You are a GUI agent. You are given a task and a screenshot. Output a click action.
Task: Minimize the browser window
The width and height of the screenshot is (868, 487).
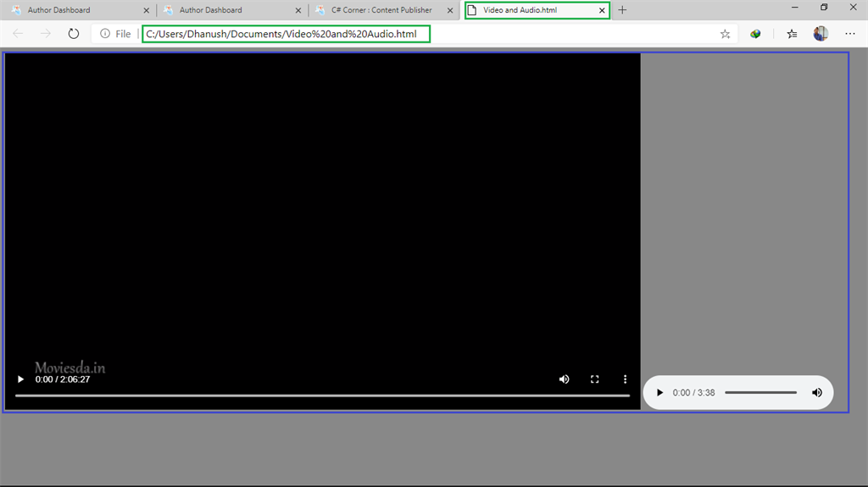pyautogui.click(x=795, y=7)
